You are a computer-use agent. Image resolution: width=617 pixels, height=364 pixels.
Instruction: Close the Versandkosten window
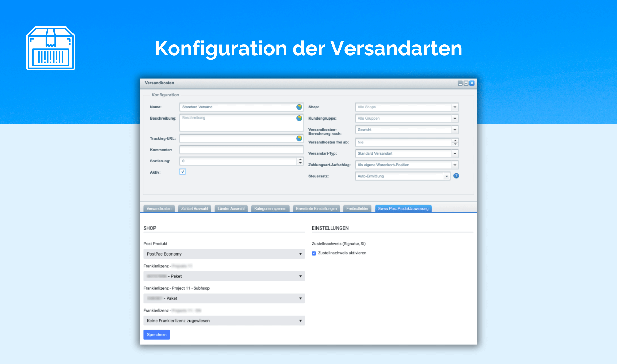pos(472,83)
